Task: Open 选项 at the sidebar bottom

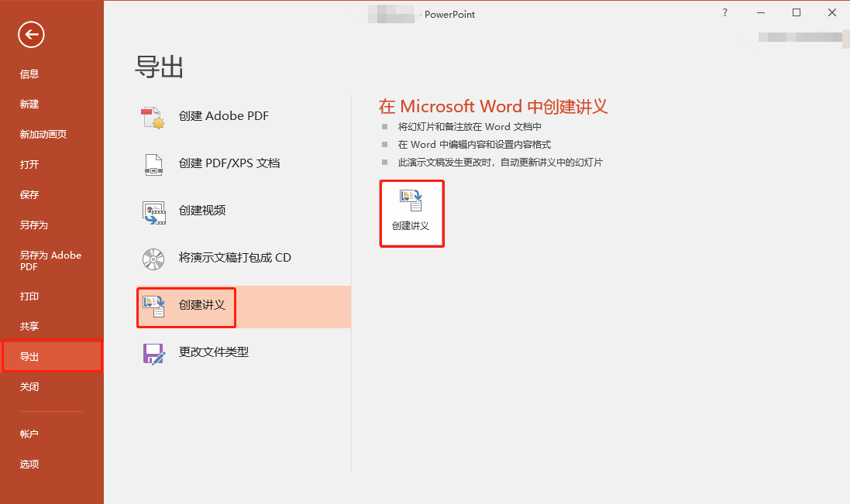Action: coord(29,465)
